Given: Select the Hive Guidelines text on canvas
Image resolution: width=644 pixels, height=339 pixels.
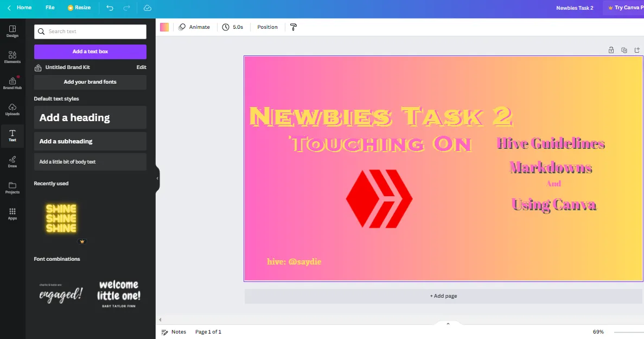Looking at the screenshot, I should 551,143.
